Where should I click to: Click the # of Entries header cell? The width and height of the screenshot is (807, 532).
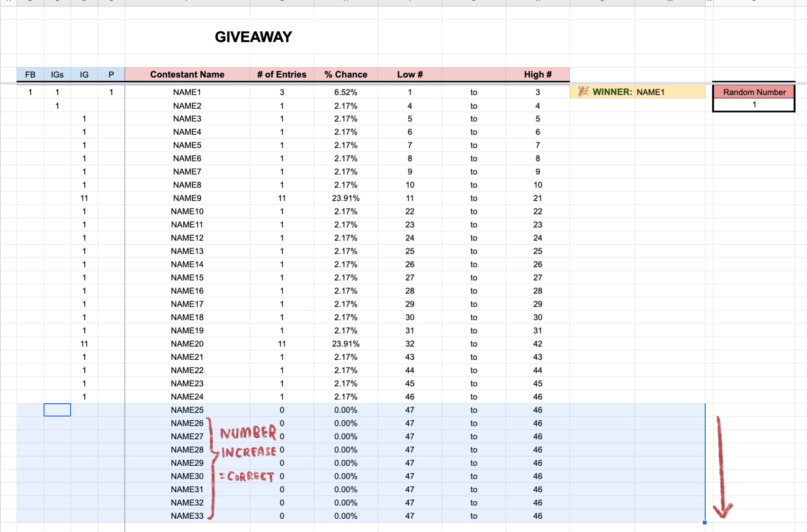[282, 74]
